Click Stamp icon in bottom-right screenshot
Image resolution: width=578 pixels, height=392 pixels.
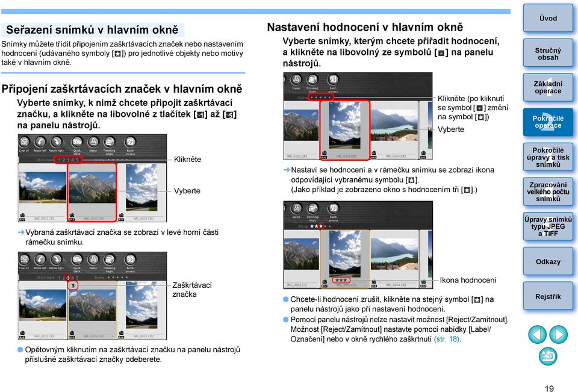tap(296, 208)
